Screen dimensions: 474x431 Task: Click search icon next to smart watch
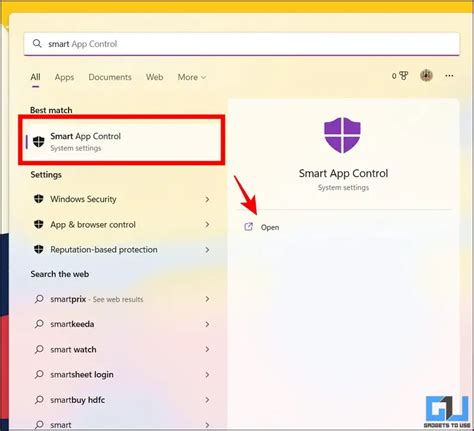(x=39, y=349)
